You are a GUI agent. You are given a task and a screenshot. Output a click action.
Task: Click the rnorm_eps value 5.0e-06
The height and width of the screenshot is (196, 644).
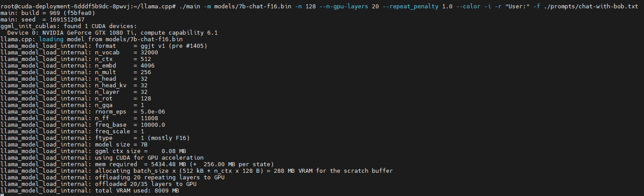click(150, 112)
